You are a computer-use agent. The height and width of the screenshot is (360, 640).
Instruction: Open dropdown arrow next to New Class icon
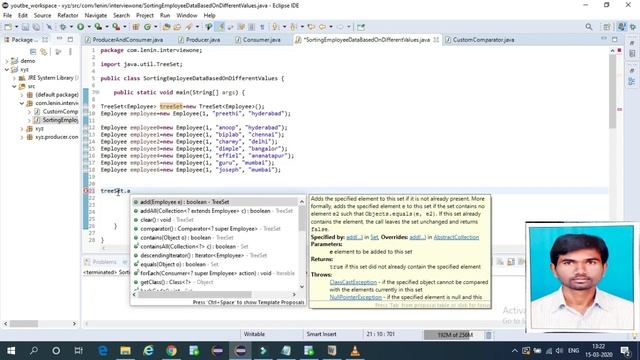pyautogui.click(x=156, y=27)
